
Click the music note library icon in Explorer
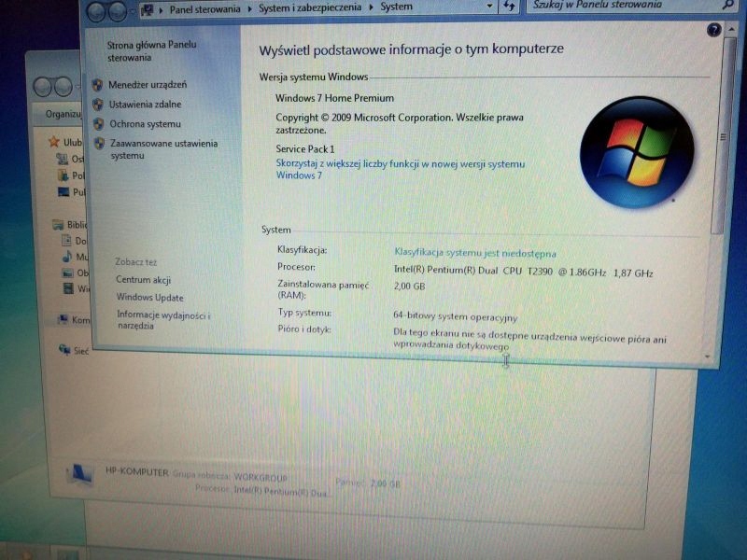(67, 258)
